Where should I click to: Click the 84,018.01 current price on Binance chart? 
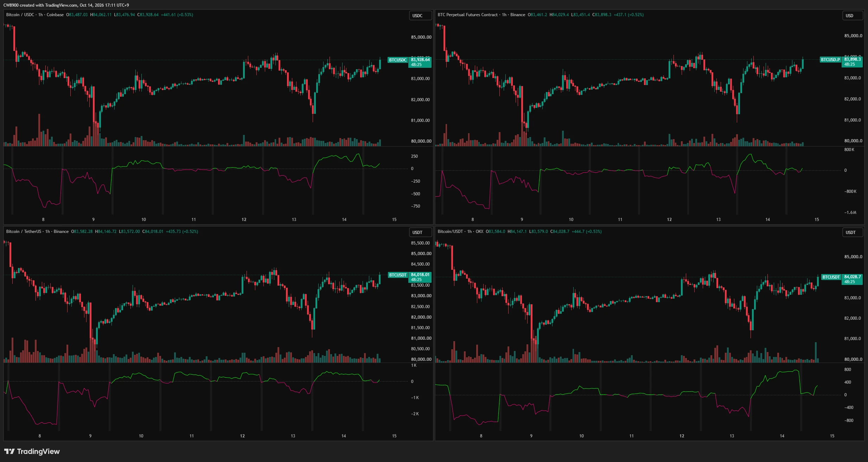(420, 275)
